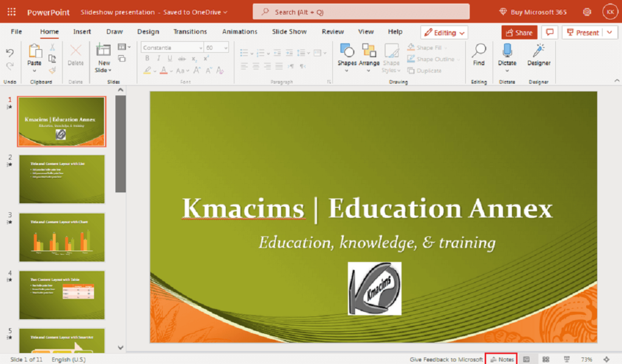Open the Settings gear icon
Viewport: 622px width, 364px height.
(x=587, y=12)
